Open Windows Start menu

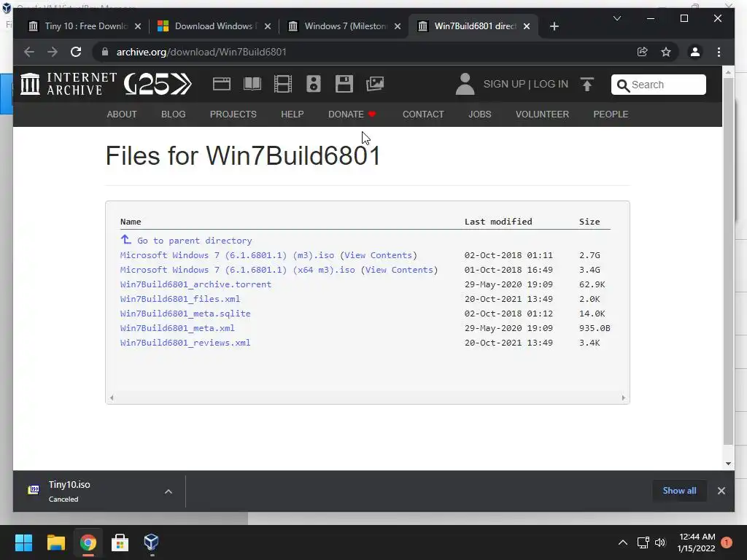(23, 542)
